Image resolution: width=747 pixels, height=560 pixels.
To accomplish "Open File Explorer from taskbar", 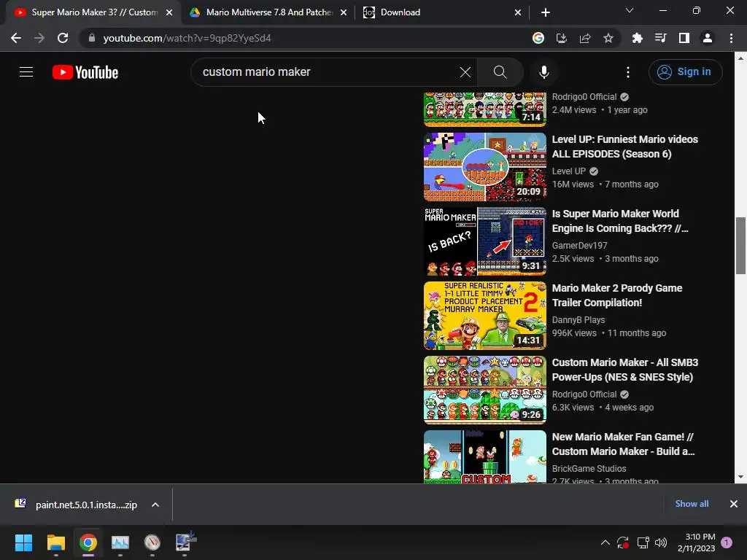I will 55,542.
